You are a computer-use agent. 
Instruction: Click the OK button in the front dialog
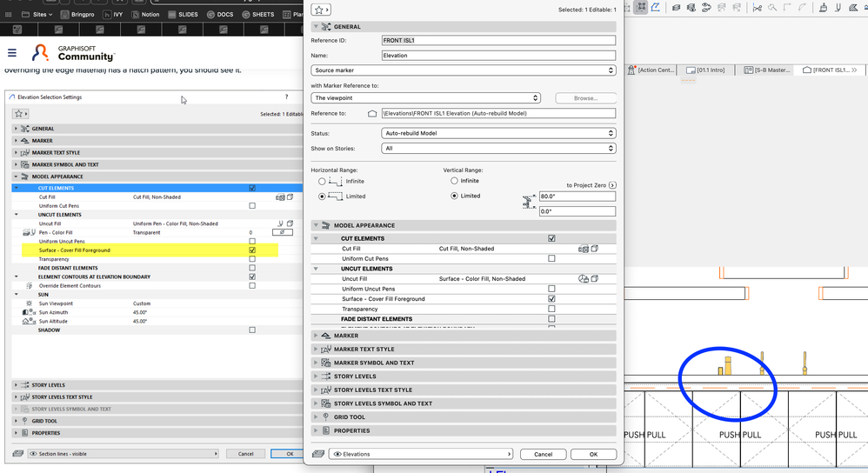[x=593, y=454]
